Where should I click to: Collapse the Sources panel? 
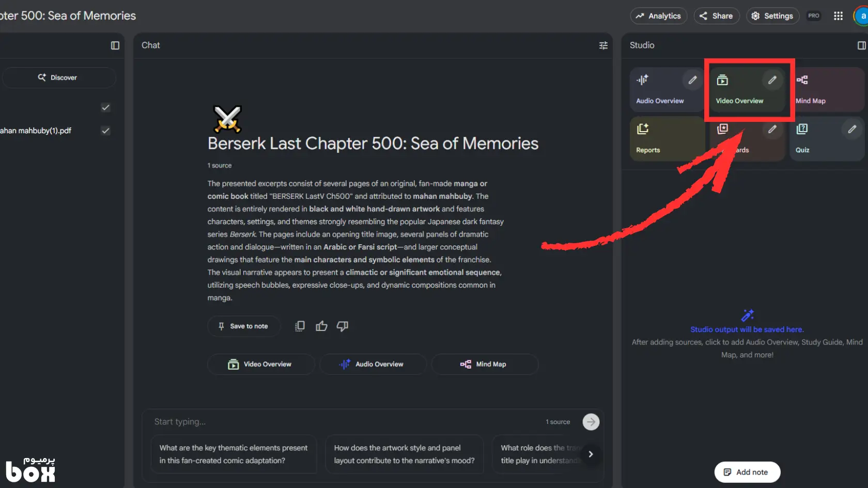pyautogui.click(x=115, y=45)
